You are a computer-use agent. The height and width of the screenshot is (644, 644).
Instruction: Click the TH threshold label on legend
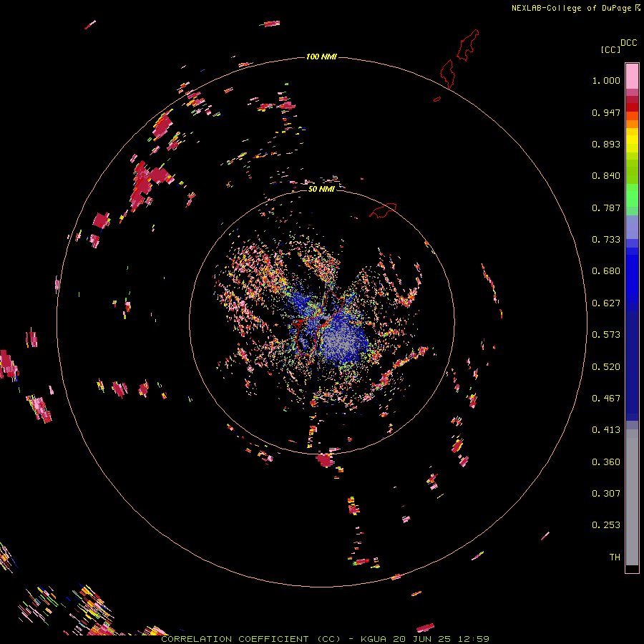[615, 557]
